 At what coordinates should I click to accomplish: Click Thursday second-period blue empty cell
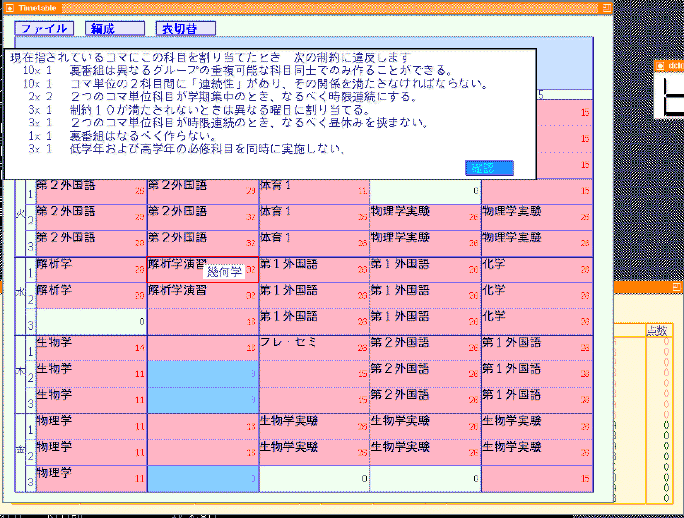tap(202, 374)
